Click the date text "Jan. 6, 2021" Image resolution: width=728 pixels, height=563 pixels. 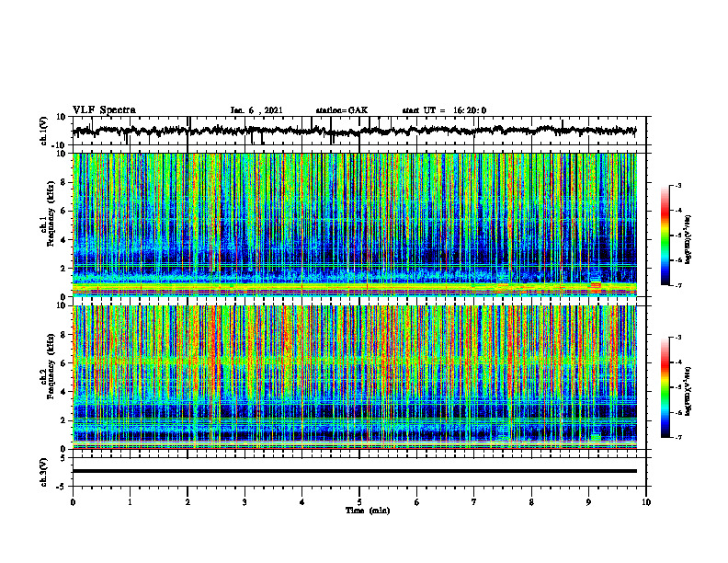pyautogui.click(x=256, y=110)
